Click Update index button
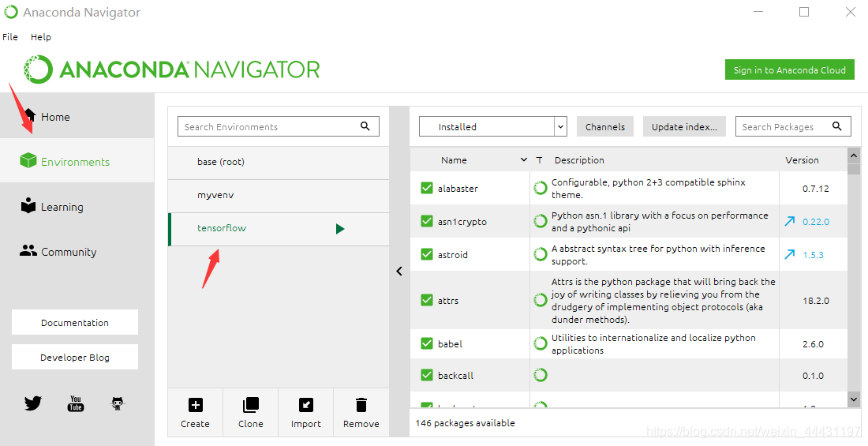 click(x=684, y=126)
